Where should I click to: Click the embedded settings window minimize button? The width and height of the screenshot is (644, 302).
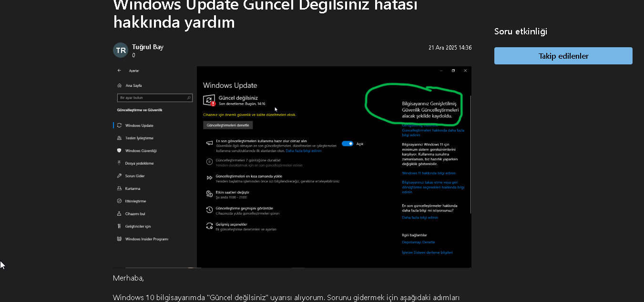tap(441, 71)
